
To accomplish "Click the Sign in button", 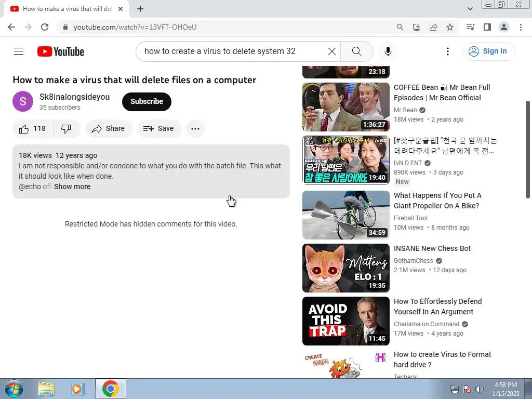I will (488, 51).
